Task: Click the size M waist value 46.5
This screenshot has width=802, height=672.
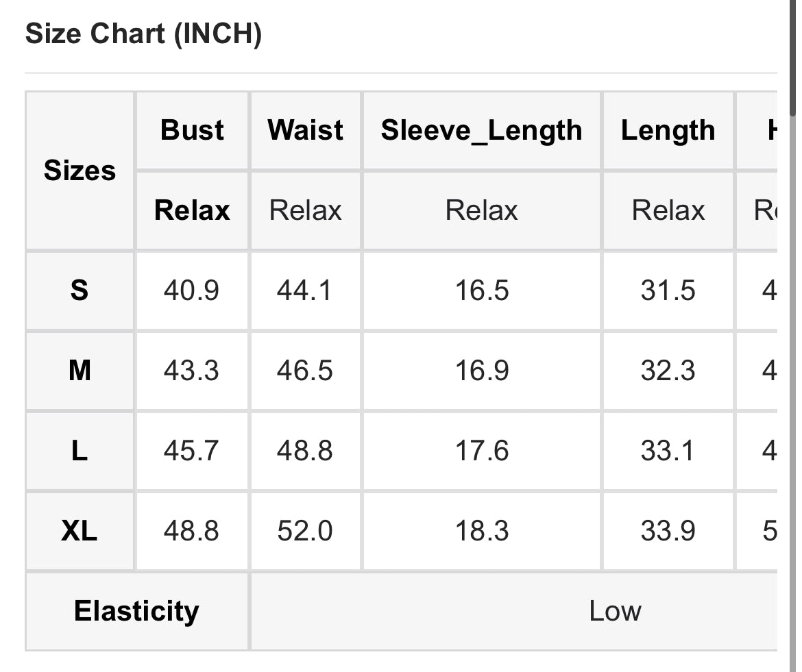Action: coord(305,371)
